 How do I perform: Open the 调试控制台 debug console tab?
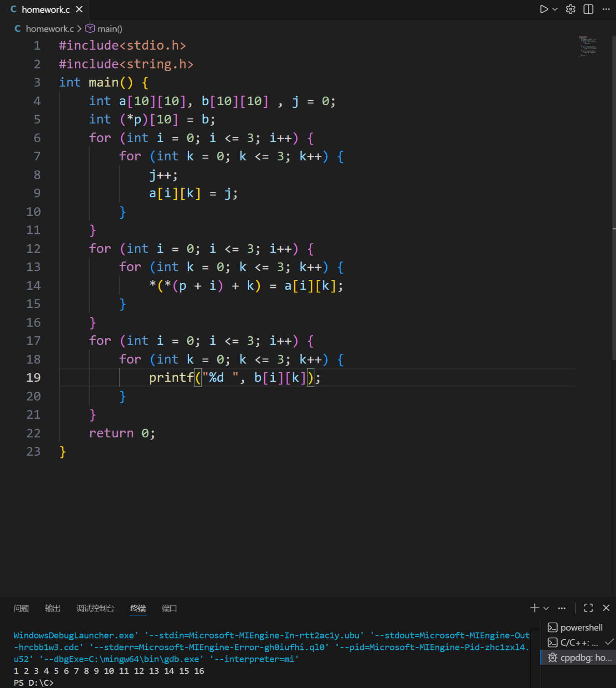point(95,608)
